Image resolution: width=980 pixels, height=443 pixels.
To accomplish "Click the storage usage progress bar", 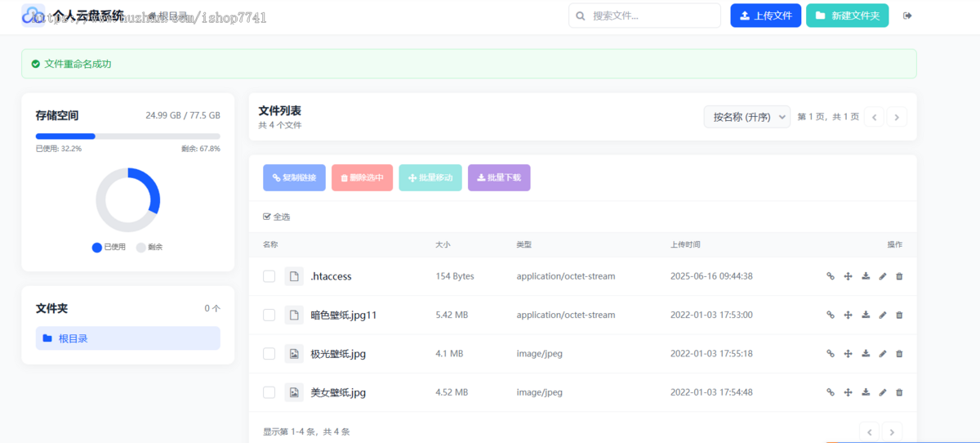I will pos(128,136).
